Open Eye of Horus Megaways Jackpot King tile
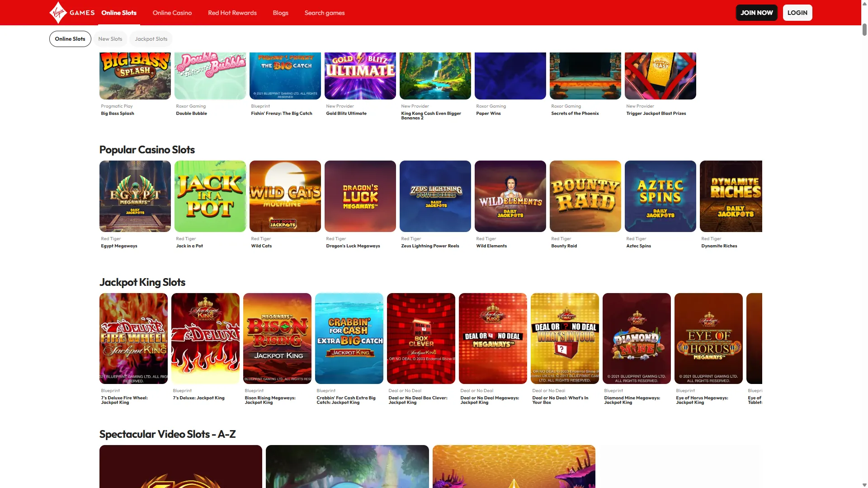This screenshot has height=488, width=868. click(708, 338)
